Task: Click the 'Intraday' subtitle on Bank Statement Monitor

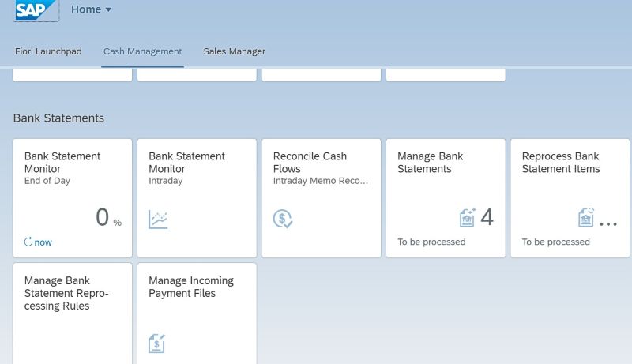Action: pyautogui.click(x=166, y=181)
